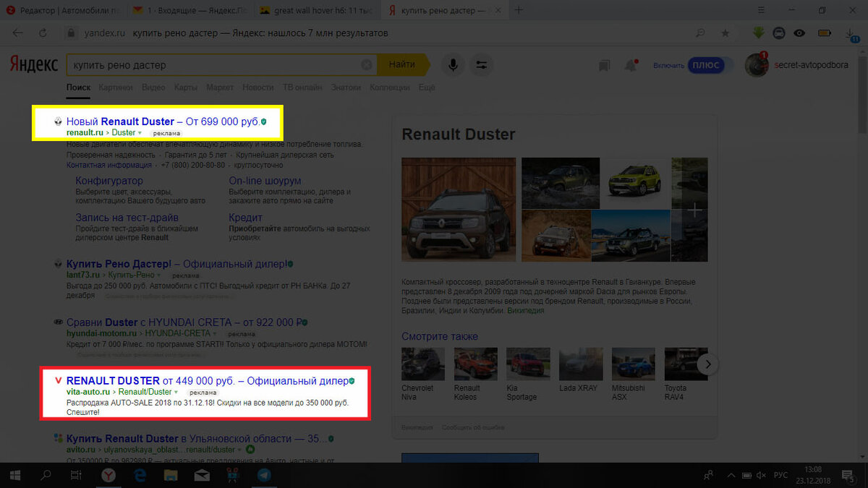The width and height of the screenshot is (868, 488).
Task: Switch to Картинки search tab
Action: click(x=116, y=87)
